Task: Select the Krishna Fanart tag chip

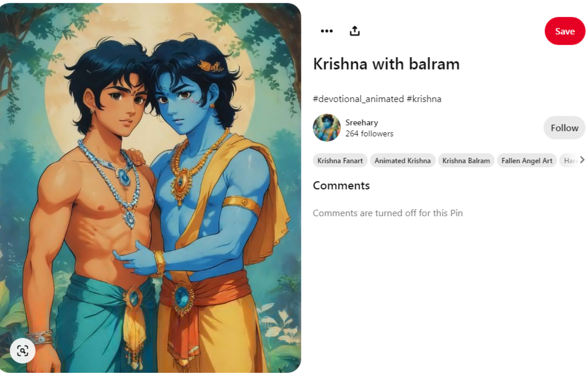Action: coord(340,160)
